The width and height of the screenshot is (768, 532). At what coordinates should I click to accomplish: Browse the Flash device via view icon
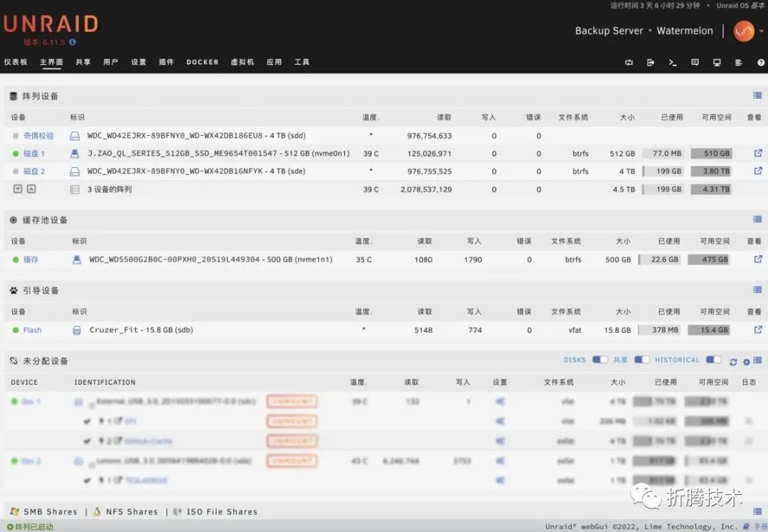(x=758, y=330)
